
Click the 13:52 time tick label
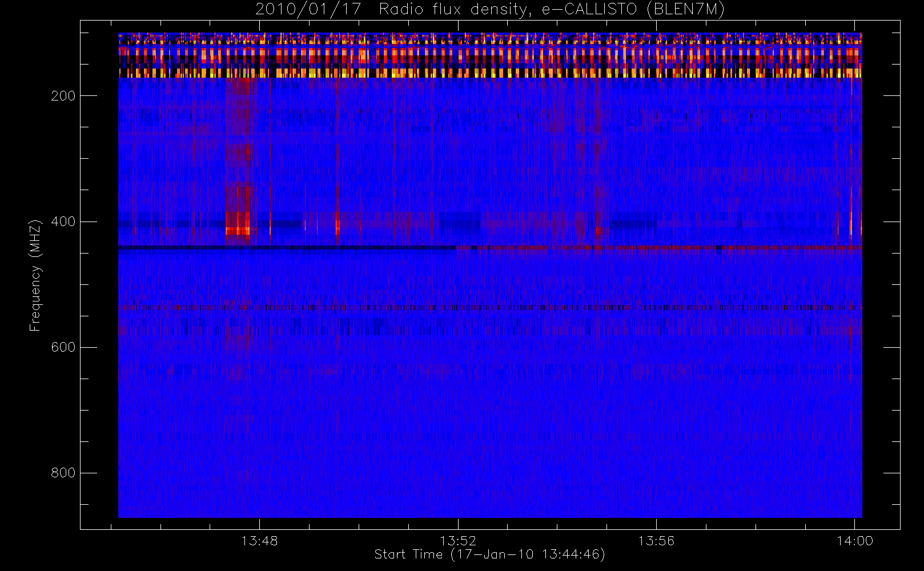pos(457,541)
